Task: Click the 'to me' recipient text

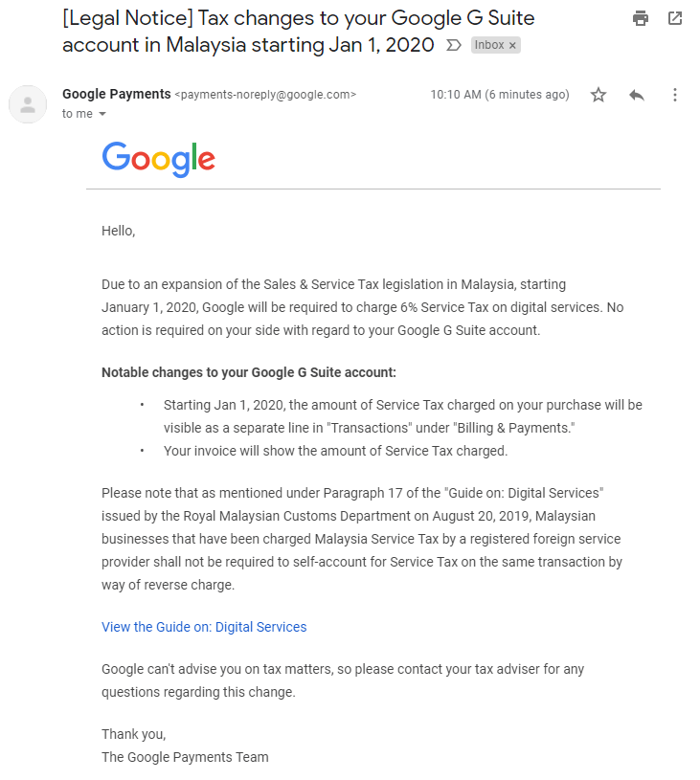Action: click(x=78, y=114)
